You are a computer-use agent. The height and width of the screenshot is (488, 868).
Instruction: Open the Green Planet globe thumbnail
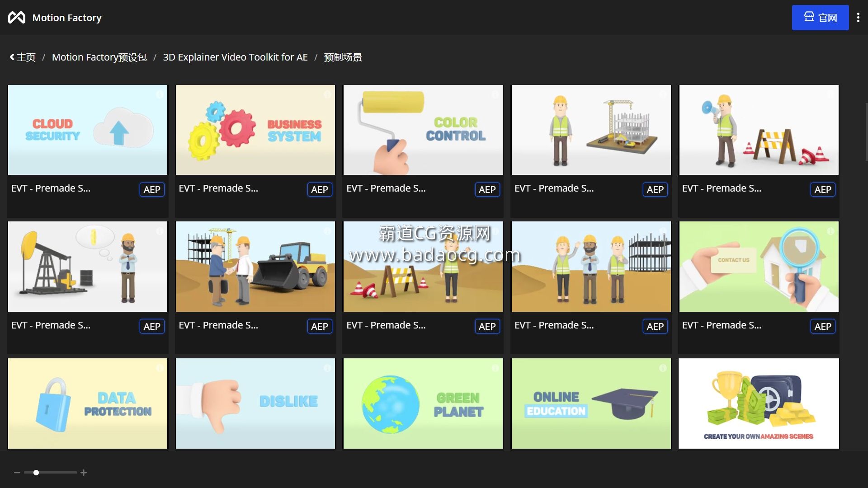click(423, 404)
